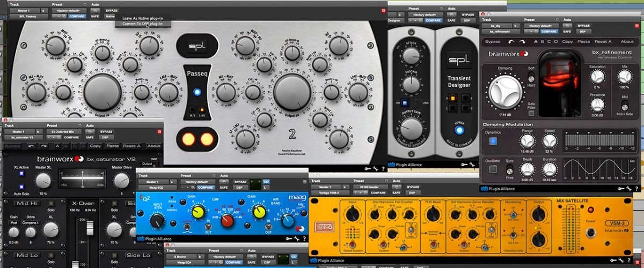Select bank D in bx_refinement
This screenshot has width=644, height=268.
point(556,42)
